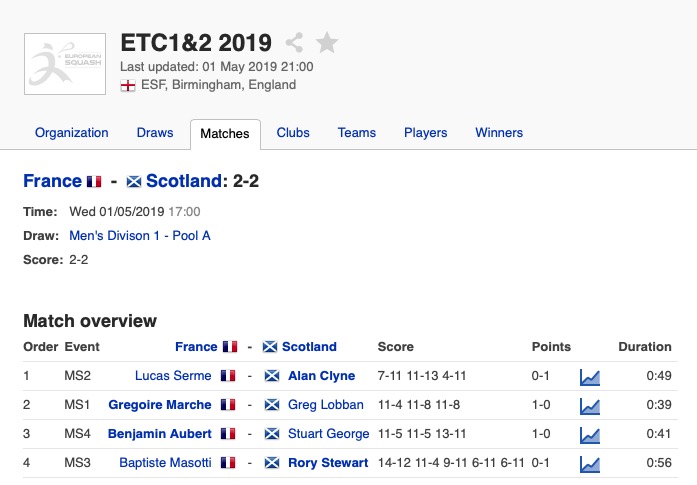Click the favorite star icon
697x485 pixels.
coord(326,43)
